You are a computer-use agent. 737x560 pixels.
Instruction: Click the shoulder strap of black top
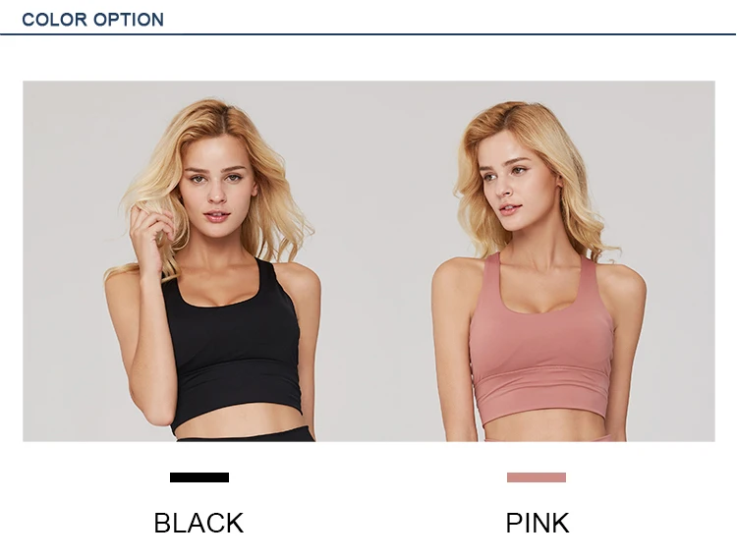(266, 277)
